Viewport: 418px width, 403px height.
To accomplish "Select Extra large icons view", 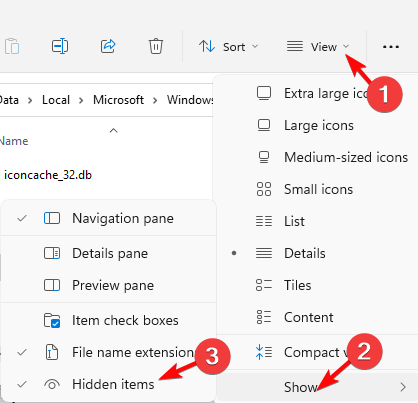I will (x=315, y=93).
